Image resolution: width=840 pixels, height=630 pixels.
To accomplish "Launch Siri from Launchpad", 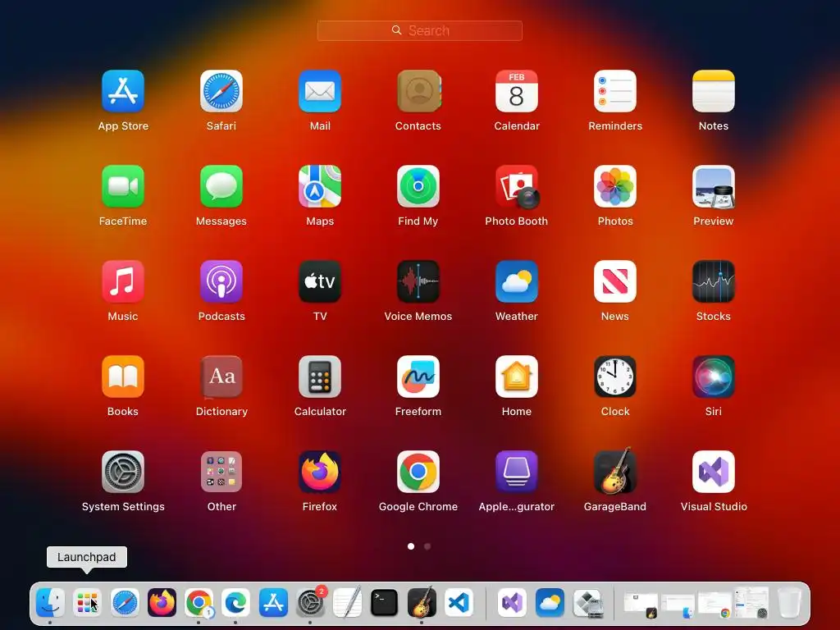I will click(x=714, y=377).
